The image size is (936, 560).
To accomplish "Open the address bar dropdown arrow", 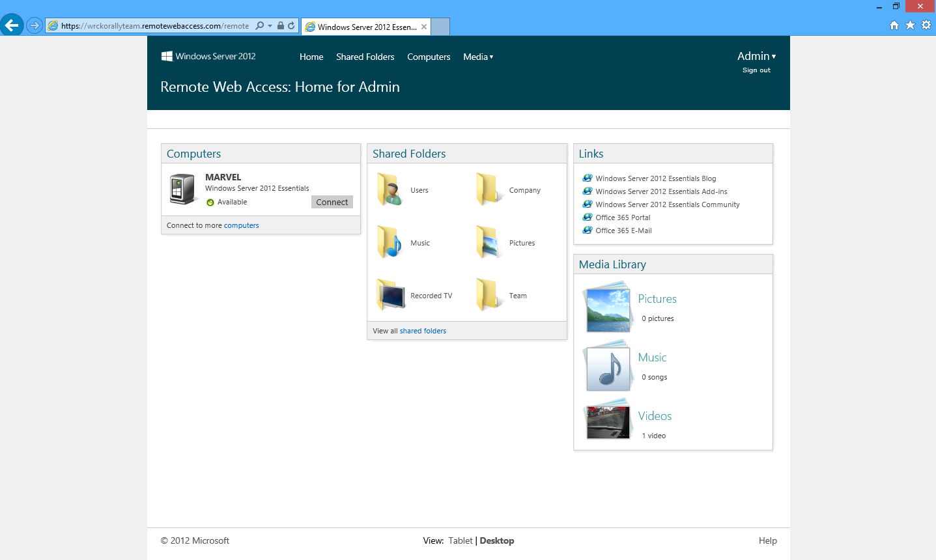I will [270, 26].
